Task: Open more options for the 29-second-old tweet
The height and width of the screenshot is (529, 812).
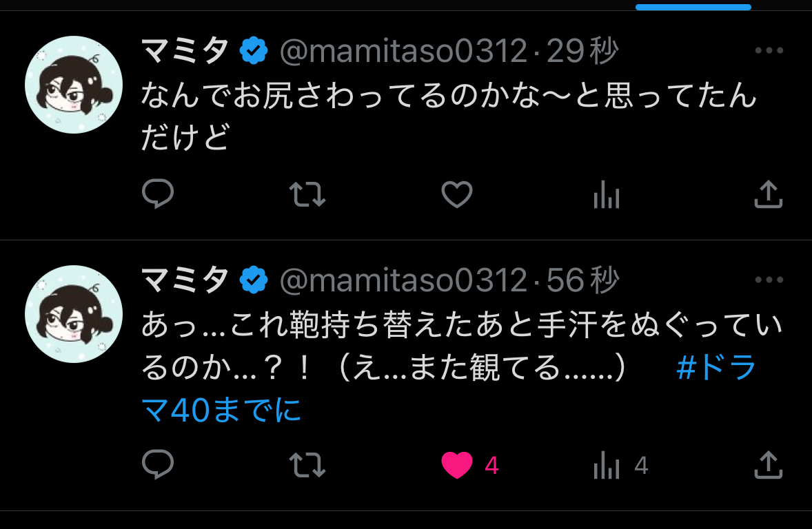Action: [769, 50]
